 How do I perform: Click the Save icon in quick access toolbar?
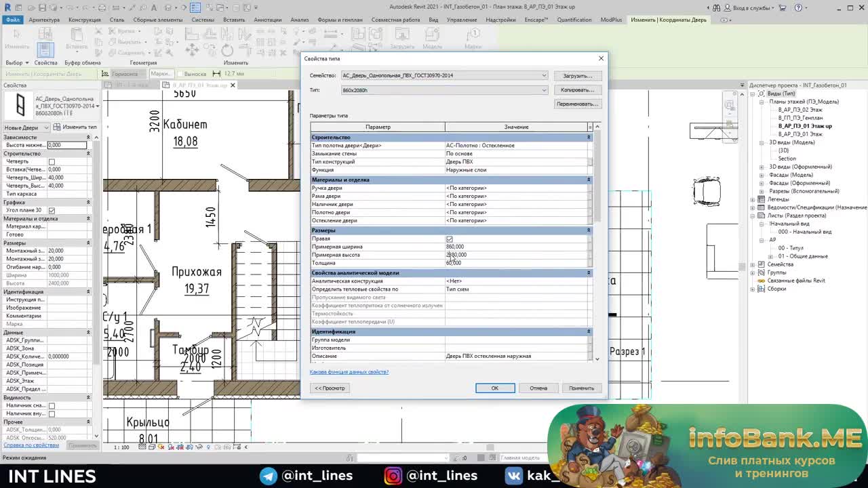(42, 7)
